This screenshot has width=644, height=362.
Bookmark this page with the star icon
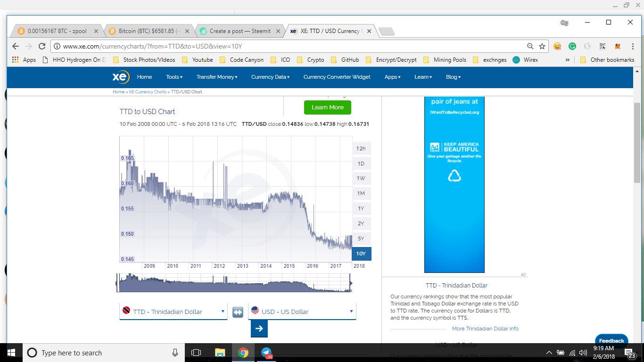pos(542,46)
